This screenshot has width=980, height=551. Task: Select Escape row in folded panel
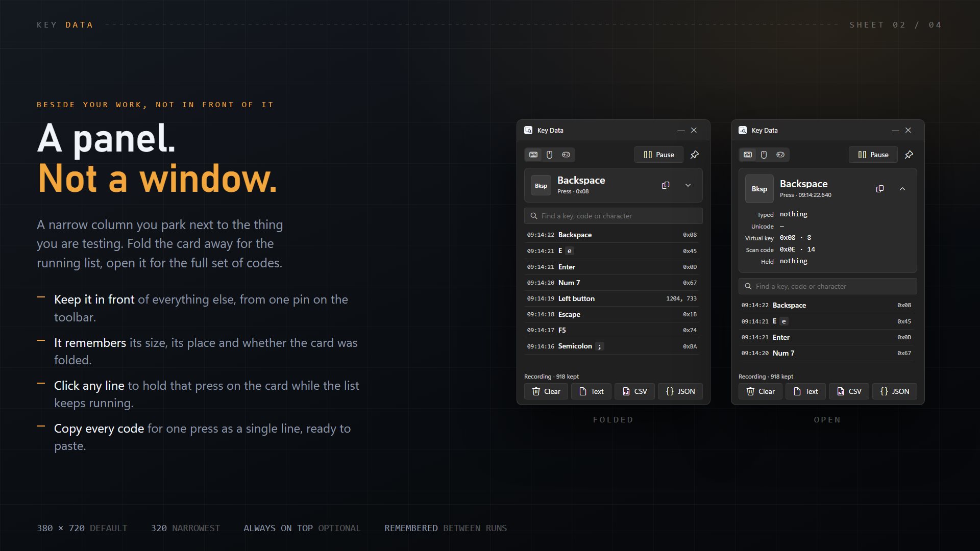point(612,314)
